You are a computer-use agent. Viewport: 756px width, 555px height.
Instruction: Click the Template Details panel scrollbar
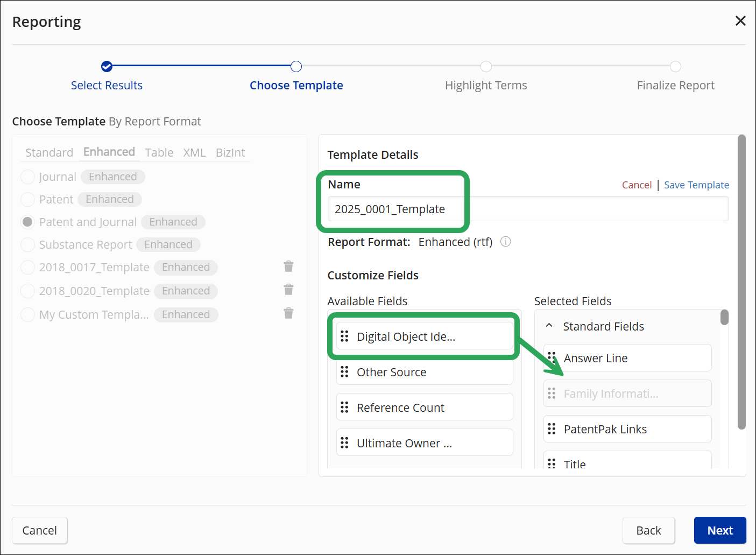741,282
